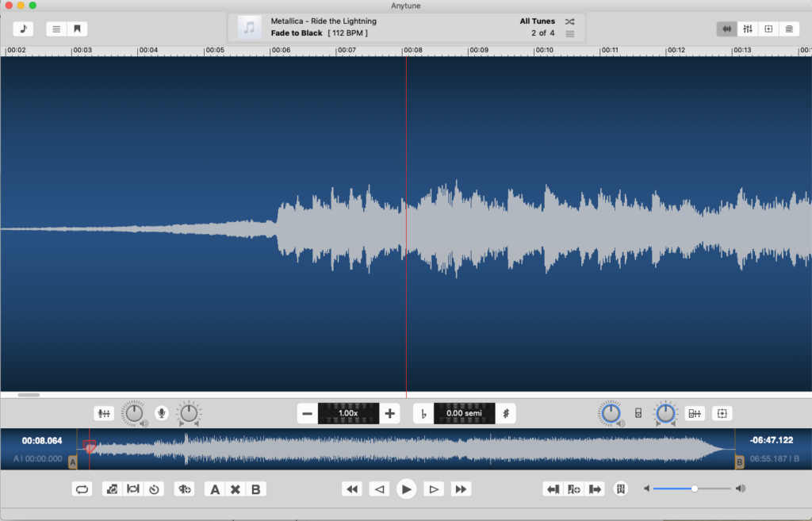Click the orange B marker on overview
This screenshot has width=812, height=521.
(740, 462)
